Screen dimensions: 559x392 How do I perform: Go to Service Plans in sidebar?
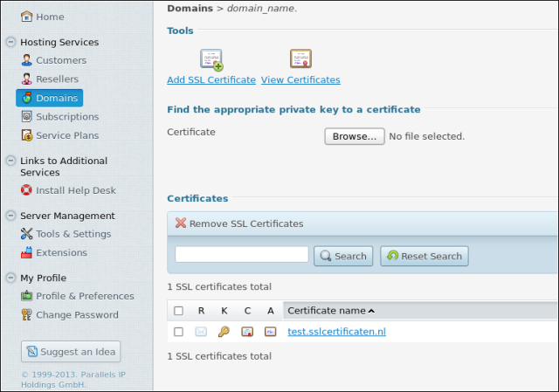pos(66,135)
